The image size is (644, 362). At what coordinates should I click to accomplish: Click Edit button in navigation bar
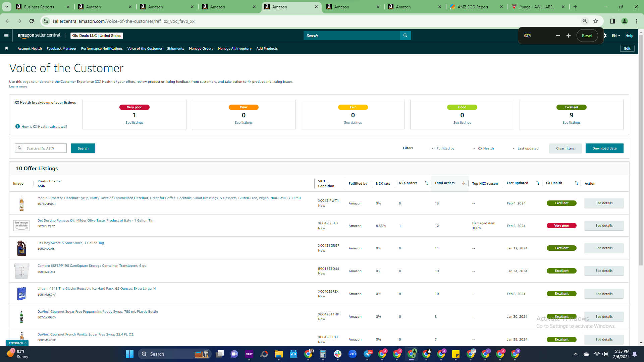pos(627,49)
